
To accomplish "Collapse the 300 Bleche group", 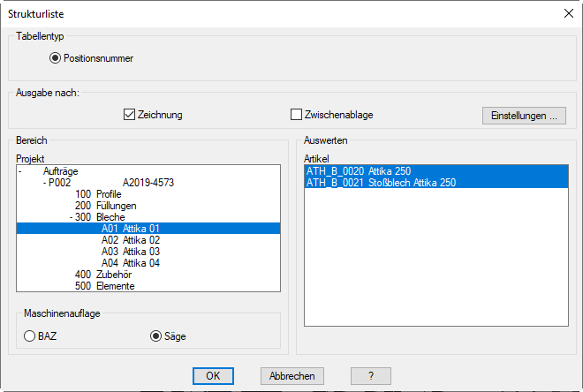I will click(71, 216).
